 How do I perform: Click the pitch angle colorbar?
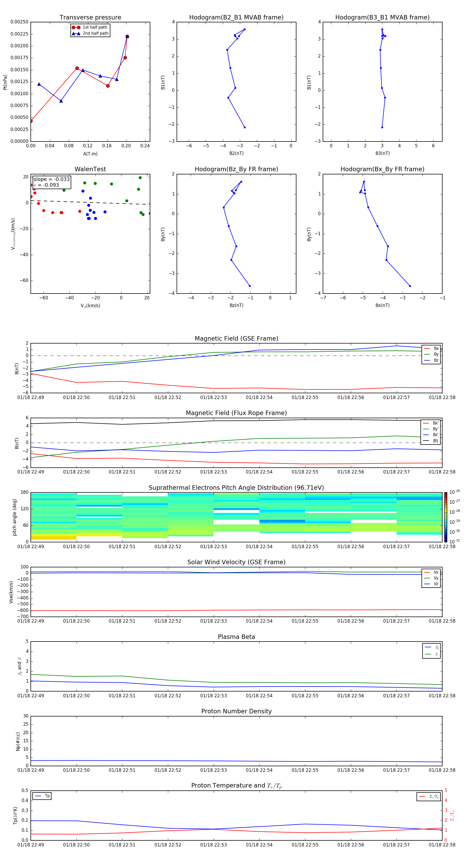[x=446, y=517]
